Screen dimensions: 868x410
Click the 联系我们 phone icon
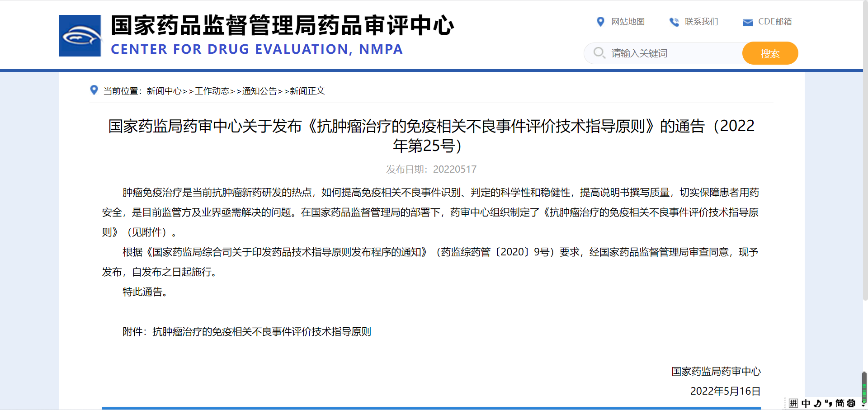[674, 22]
